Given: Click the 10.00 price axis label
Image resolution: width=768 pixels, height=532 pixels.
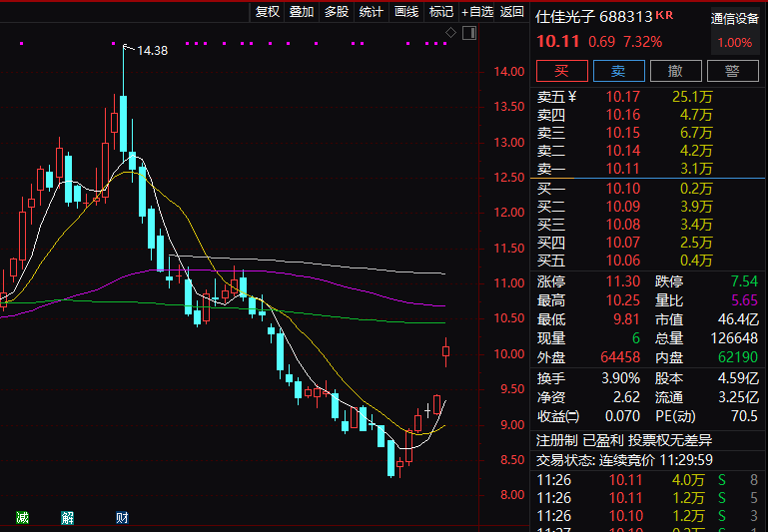Looking at the screenshot, I should pos(509,354).
